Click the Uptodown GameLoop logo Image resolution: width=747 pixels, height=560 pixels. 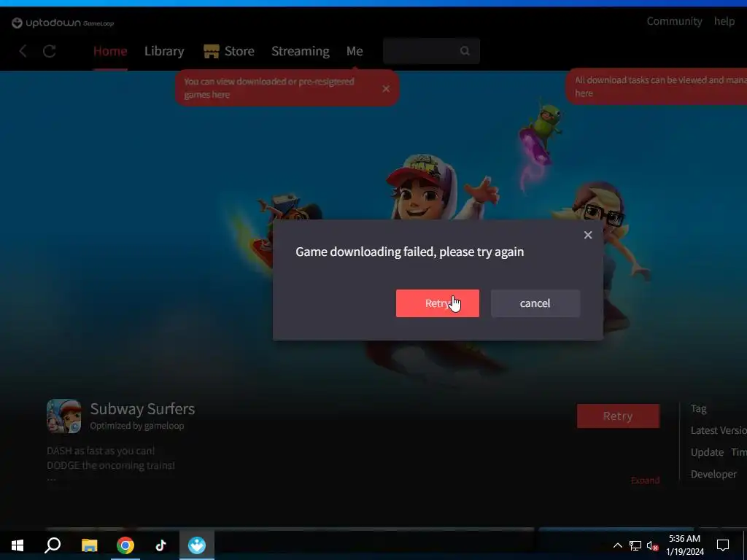click(x=63, y=23)
